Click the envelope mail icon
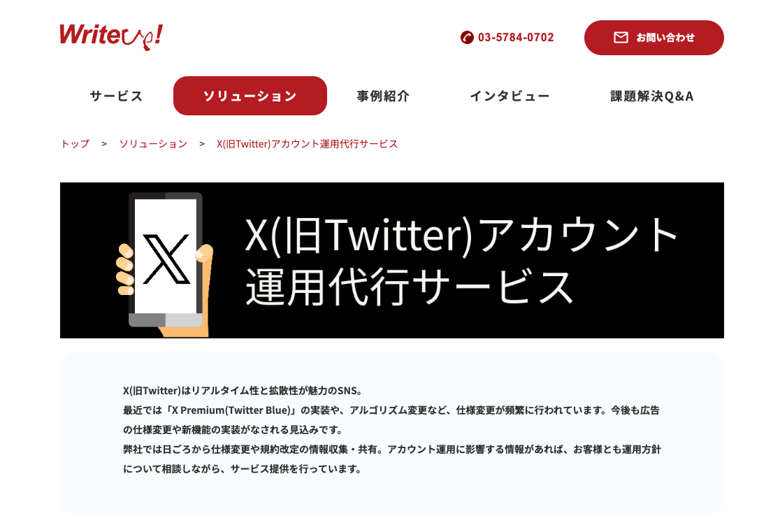Image resolution: width=780 pixels, height=532 pixels. coord(621,37)
